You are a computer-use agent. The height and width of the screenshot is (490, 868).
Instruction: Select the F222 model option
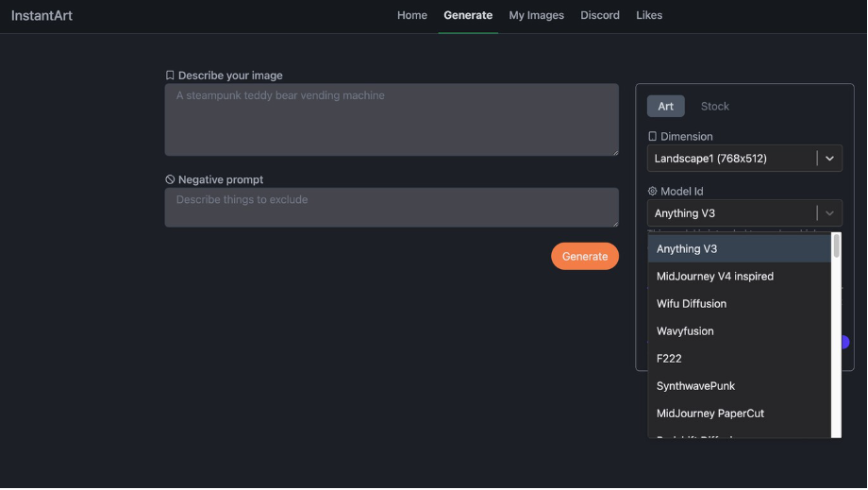(x=740, y=358)
